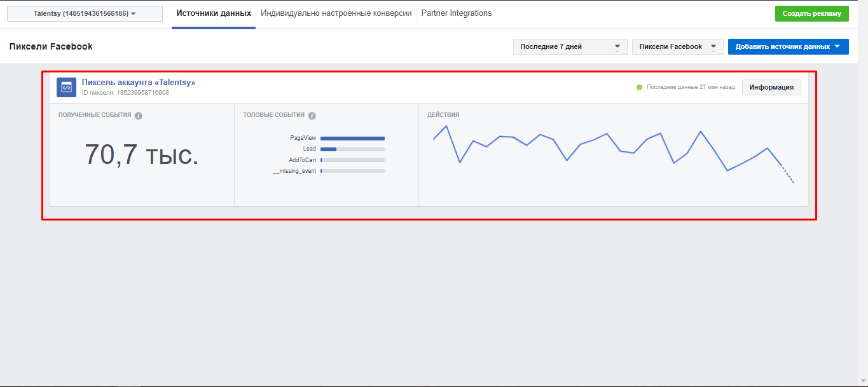Click the Lead event label
This screenshot has width=868, height=387.
[x=310, y=149]
